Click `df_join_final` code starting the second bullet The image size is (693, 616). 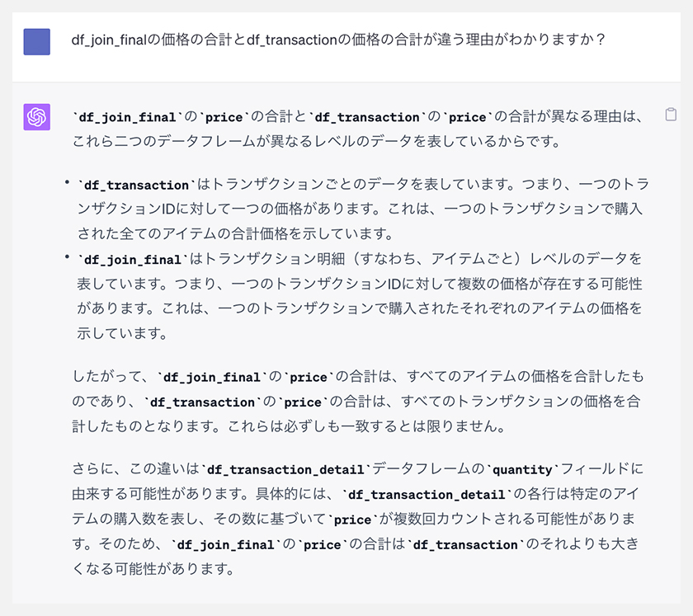click(x=133, y=260)
